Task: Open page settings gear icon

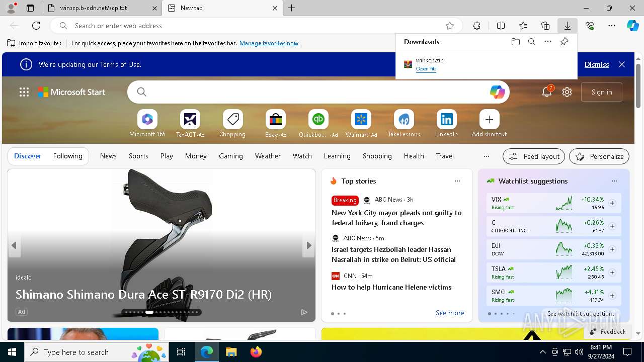Action: click(x=567, y=92)
